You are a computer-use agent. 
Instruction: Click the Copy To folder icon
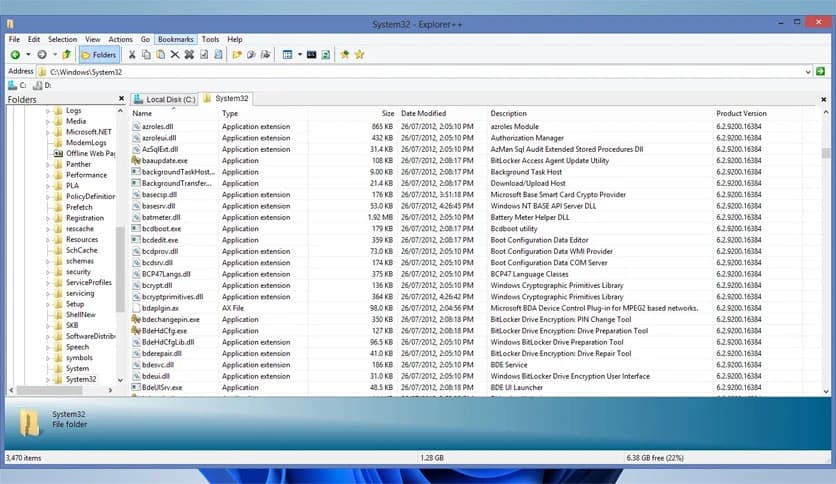pyautogui.click(x=251, y=54)
